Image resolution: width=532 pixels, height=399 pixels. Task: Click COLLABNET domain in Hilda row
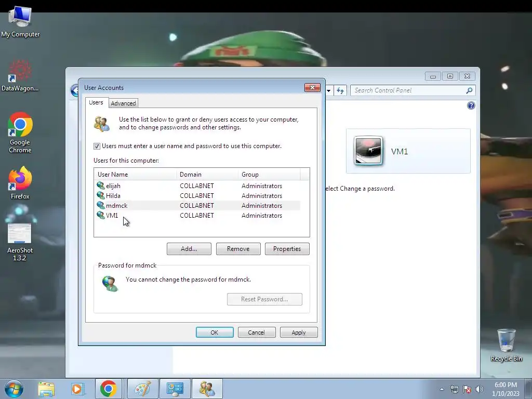(x=197, y=196)
